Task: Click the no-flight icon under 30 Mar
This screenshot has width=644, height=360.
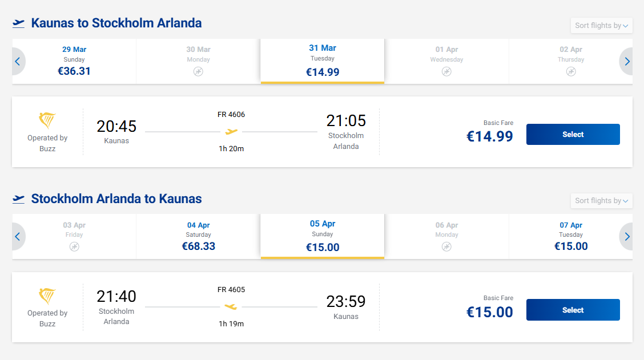Action: tap(198, 71)
